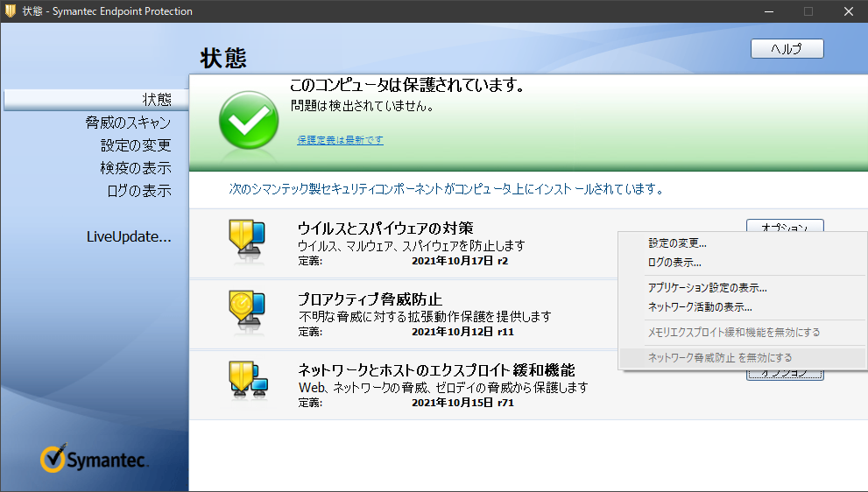Close the Symantec Endpoint Protection window

[x=849, y=11]
